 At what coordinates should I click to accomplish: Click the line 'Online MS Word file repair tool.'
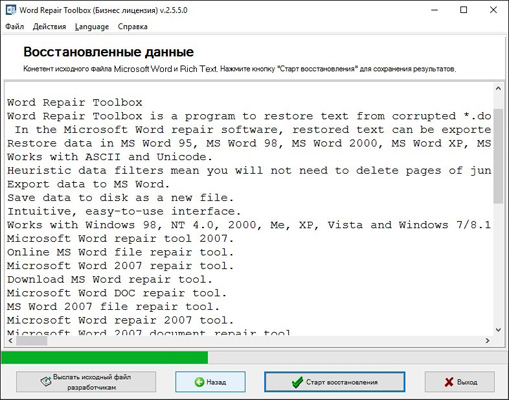click(x=120, y=252)
